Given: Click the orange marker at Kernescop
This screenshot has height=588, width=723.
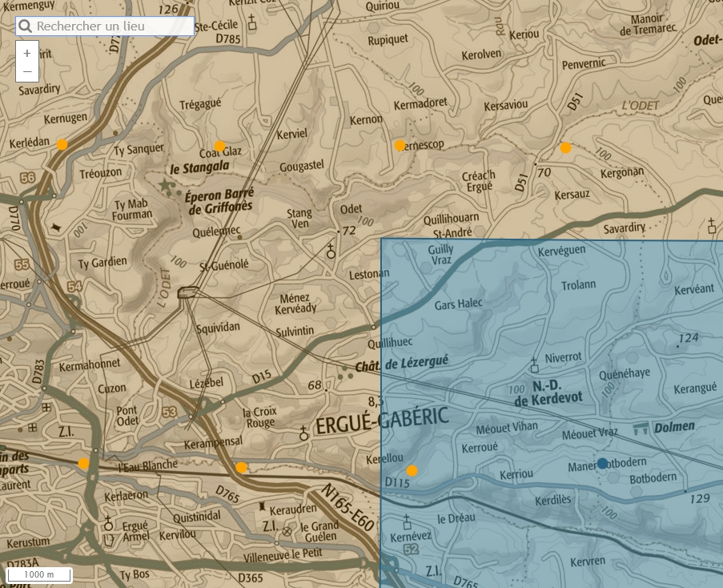Looking at the screenshot, I should click(400, 145).
